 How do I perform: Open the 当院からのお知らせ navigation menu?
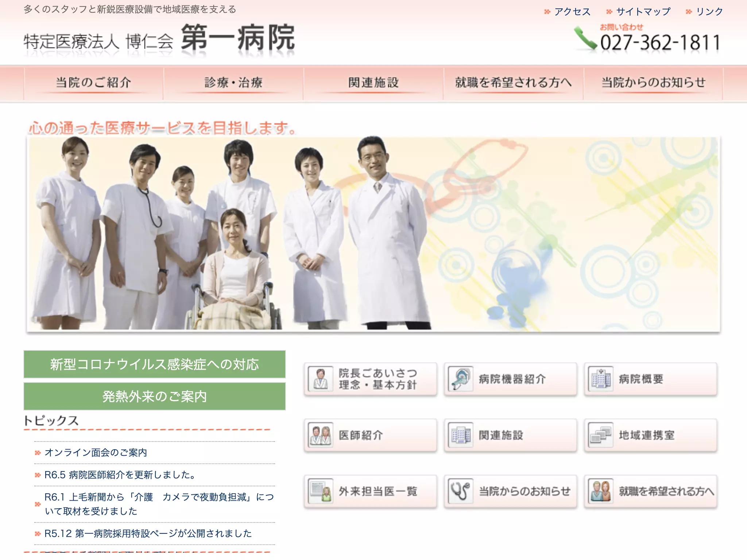coord(653,83)
